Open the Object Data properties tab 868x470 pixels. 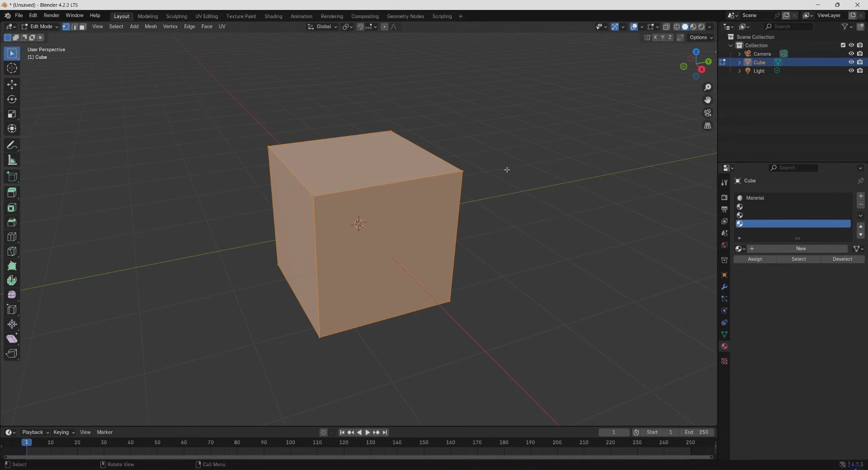click(724, 334)
